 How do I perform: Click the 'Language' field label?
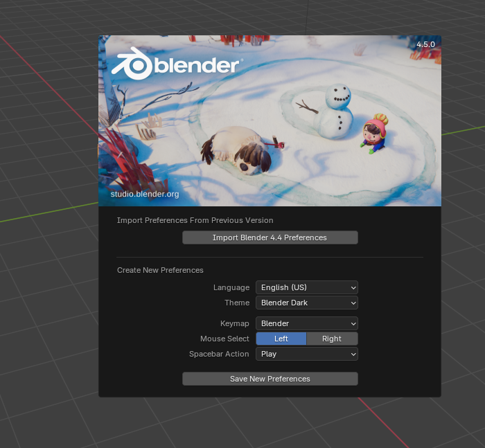tap(231, 287)
